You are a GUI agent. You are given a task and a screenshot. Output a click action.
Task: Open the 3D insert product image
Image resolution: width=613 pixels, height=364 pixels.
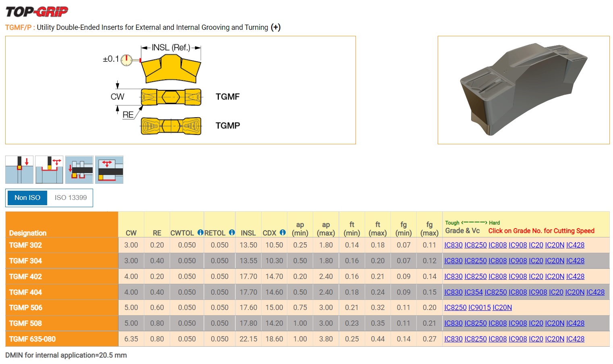523,90
